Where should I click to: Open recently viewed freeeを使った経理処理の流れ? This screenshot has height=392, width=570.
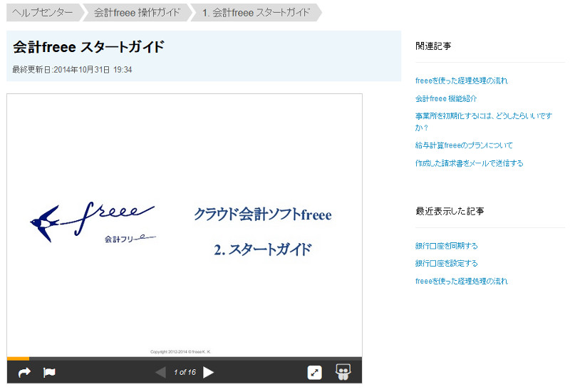tap(461, 281)
